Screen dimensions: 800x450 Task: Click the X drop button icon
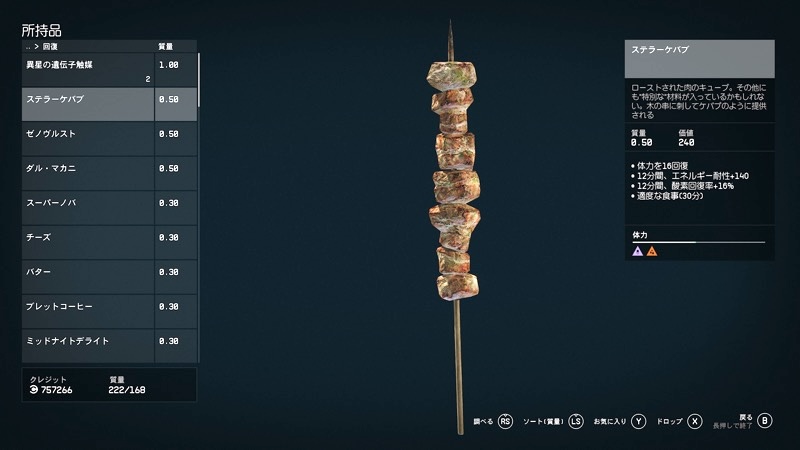click(x=695, y=421)
